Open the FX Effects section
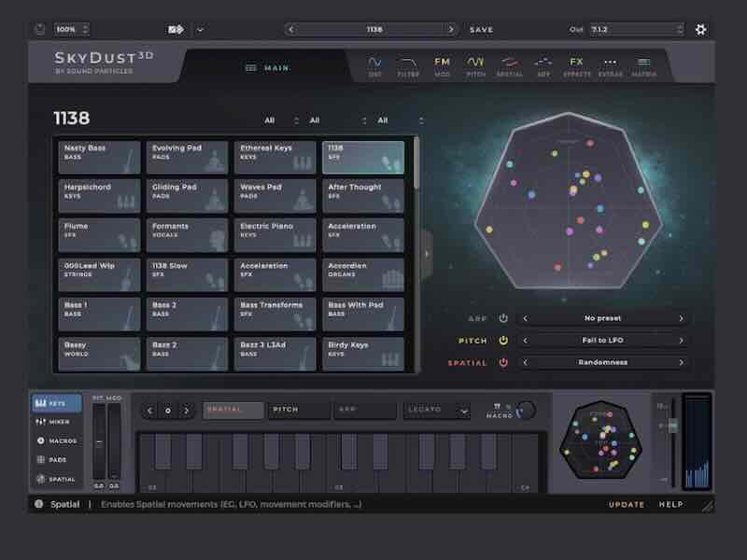This screenshot has height=560, width=747. 576,65
